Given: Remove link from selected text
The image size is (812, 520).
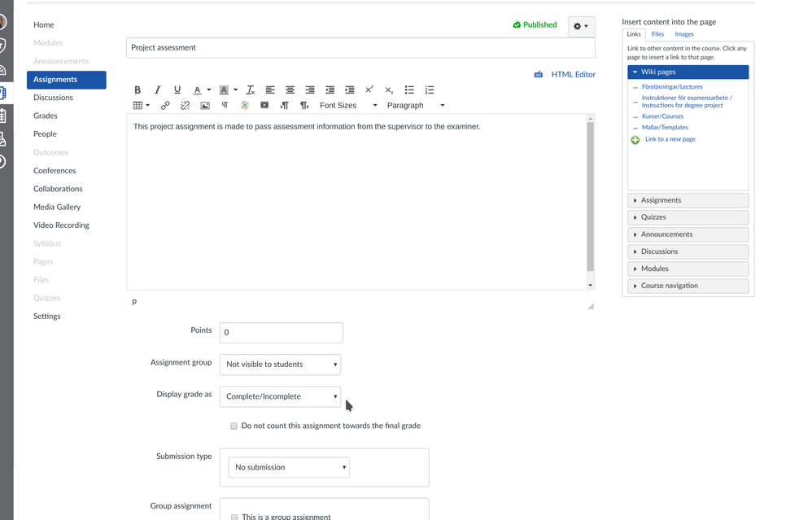Looking at the screenshot, I should pyautogui.click(x=185, y=106).
